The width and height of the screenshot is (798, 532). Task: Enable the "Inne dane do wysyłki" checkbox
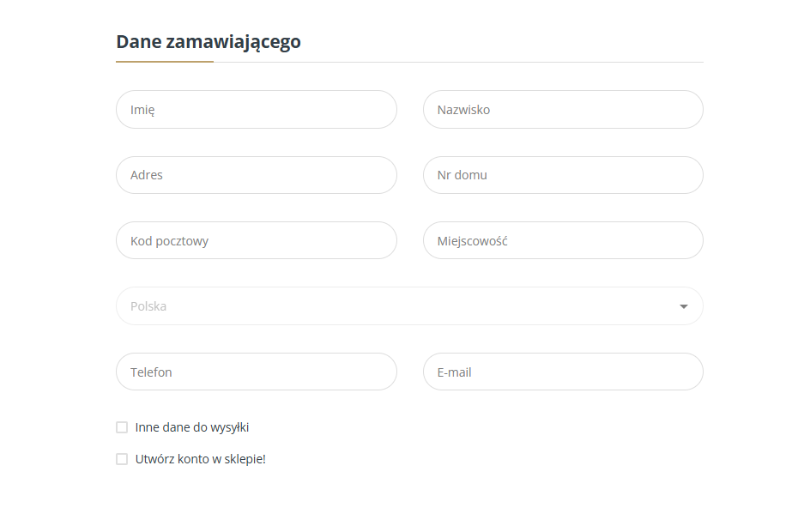(x=122, y=427)
